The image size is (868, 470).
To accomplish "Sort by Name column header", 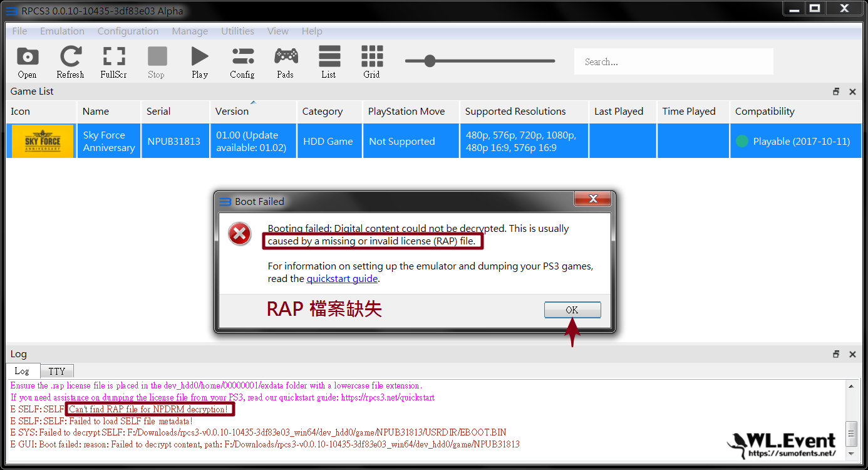I will tap(109, 112).
